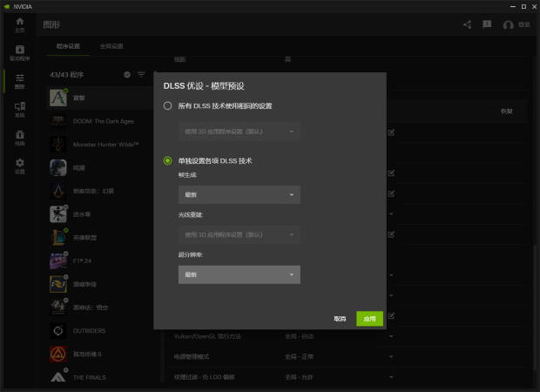Expand 纹理过滤 - 负 LOD 偏移 dropdown arrow

pos(391,377)
